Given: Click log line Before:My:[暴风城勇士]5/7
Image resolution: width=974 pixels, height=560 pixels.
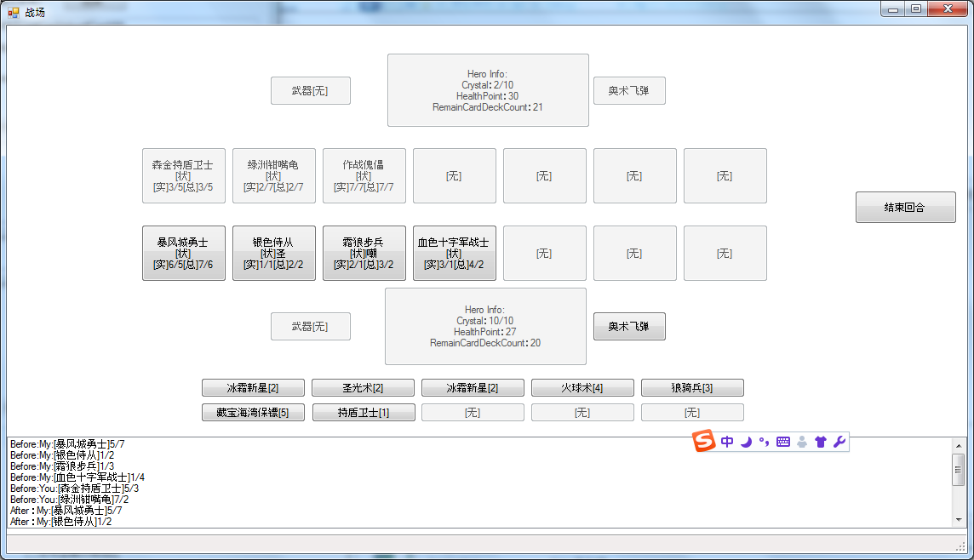Looking at the screenshot, I should [68, 444].
